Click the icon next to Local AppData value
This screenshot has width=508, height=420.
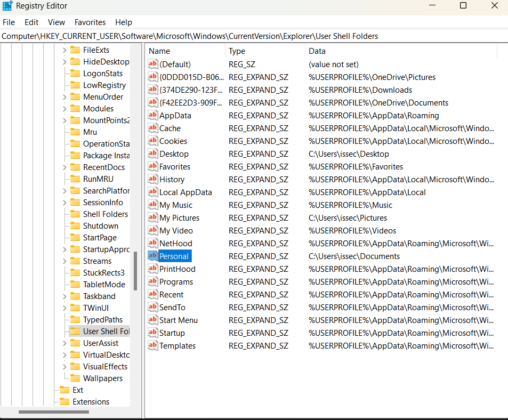pos(152,192)
